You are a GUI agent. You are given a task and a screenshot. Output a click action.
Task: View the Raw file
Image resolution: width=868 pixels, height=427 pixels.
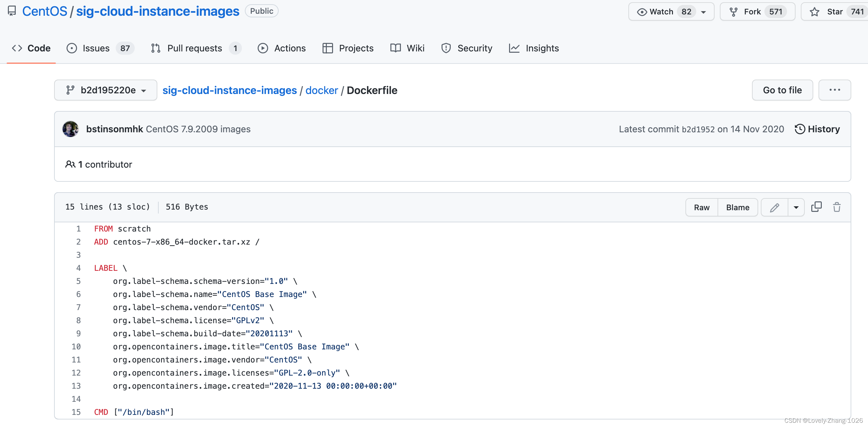tap(701, 207)
